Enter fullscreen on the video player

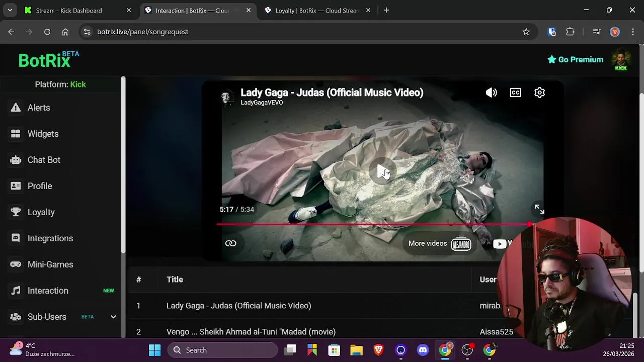point(539,209)
